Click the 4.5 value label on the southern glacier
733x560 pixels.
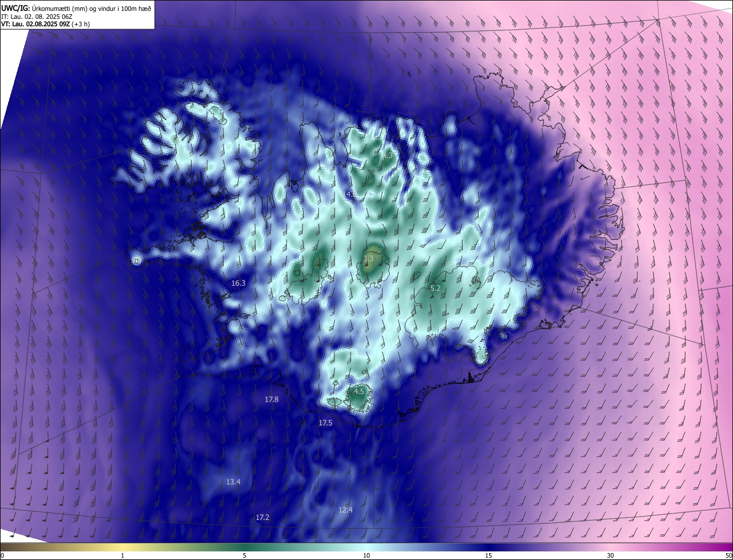[x=358, y=391]
